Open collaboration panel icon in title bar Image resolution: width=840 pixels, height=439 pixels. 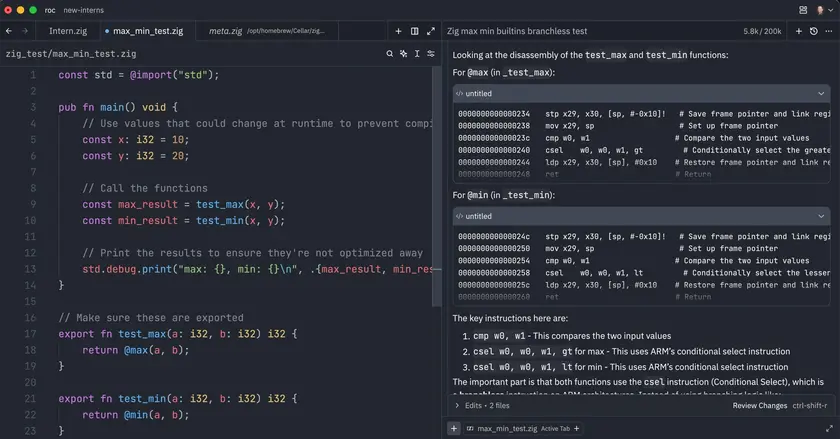(803, 10)
